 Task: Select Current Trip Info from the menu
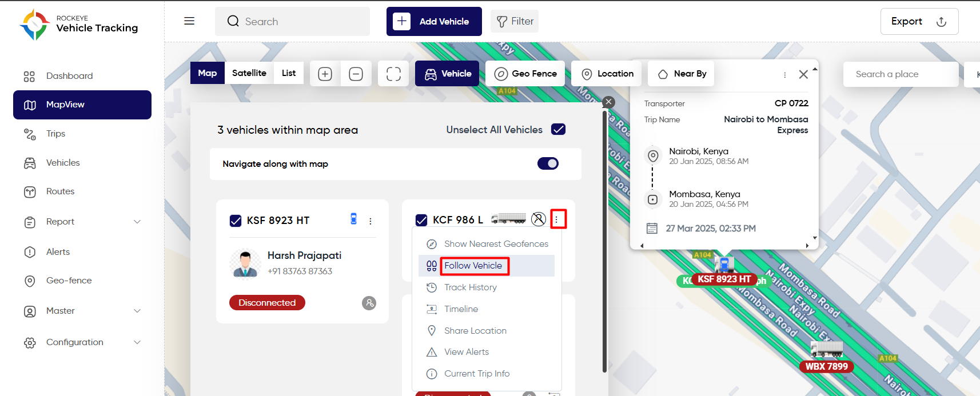[x=487, y=374]
